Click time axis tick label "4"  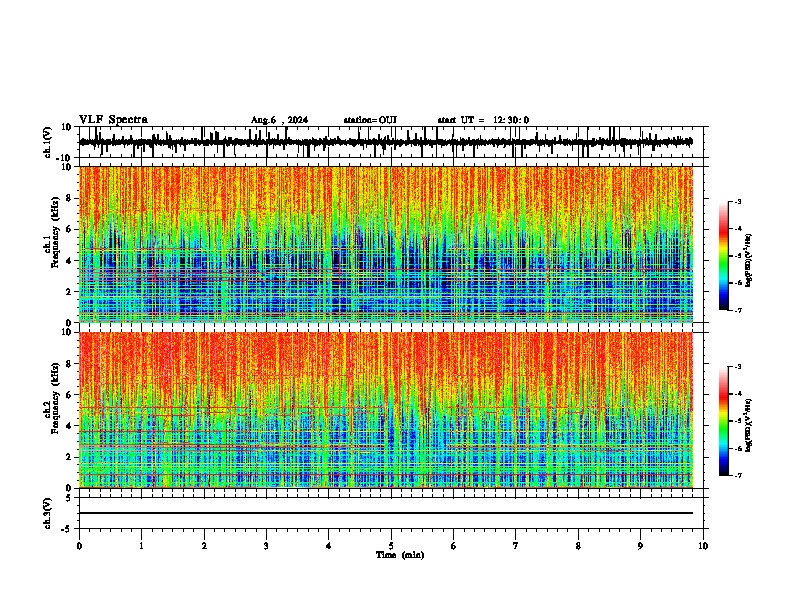click(329, 546)
